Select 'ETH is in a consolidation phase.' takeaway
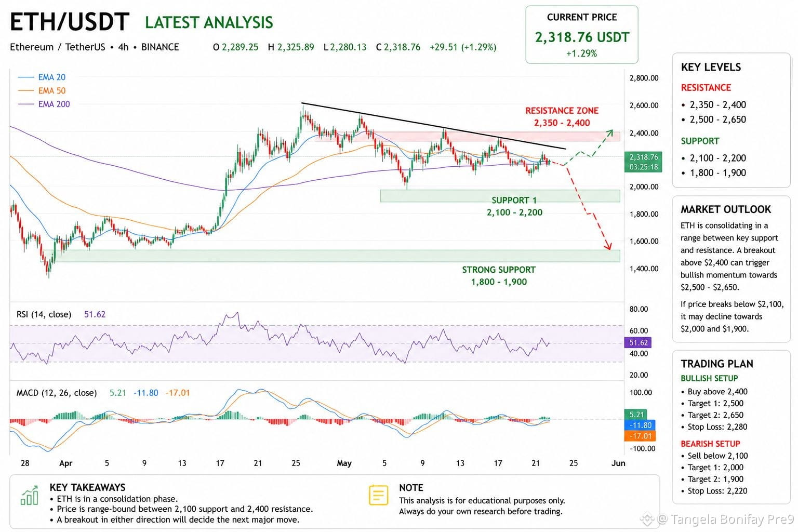Viewport: 798px width, 532px height. 114,499
